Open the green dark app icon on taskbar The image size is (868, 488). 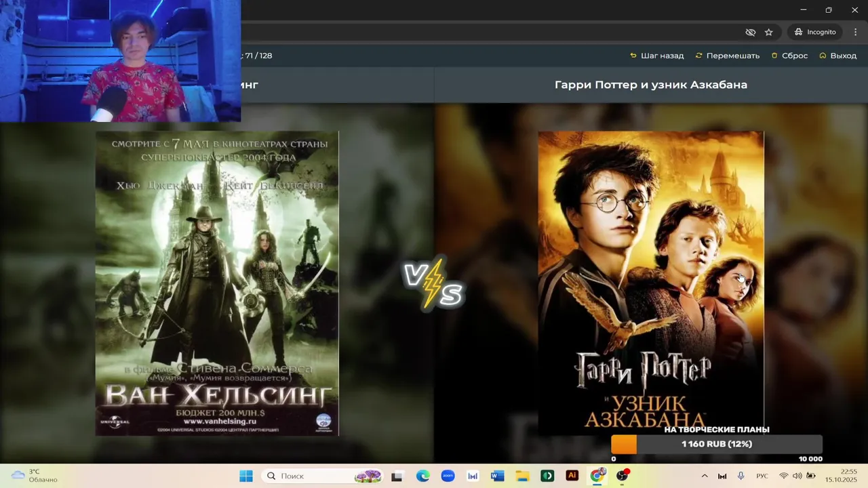click(547, 476)
